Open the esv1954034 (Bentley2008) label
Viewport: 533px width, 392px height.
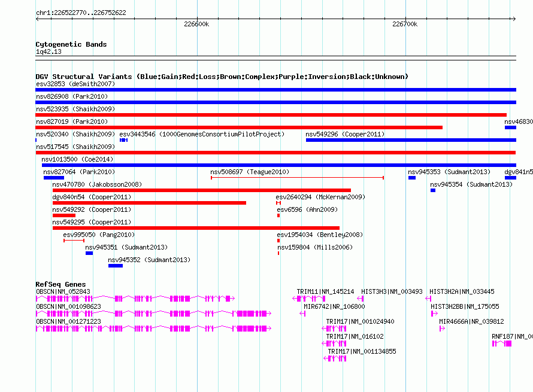click(320, 235)
